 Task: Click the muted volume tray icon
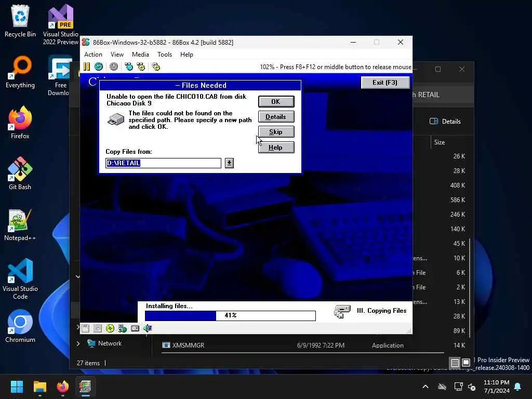[x=472, y=387]
